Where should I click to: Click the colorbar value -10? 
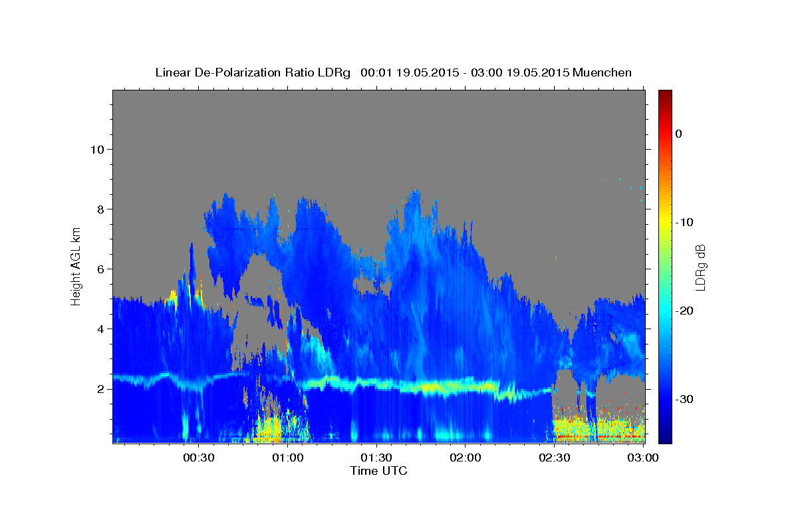click(685, 222)
